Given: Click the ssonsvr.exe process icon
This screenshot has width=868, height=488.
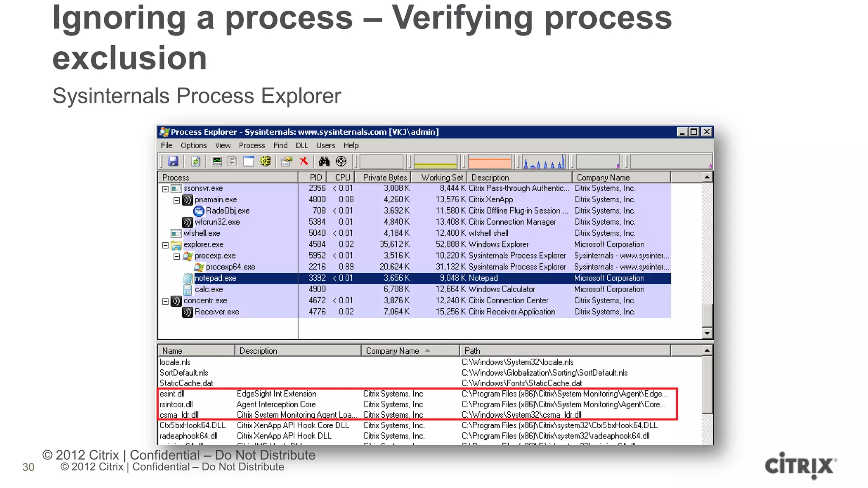Looking at the screenshot, I should coord(176,189).
